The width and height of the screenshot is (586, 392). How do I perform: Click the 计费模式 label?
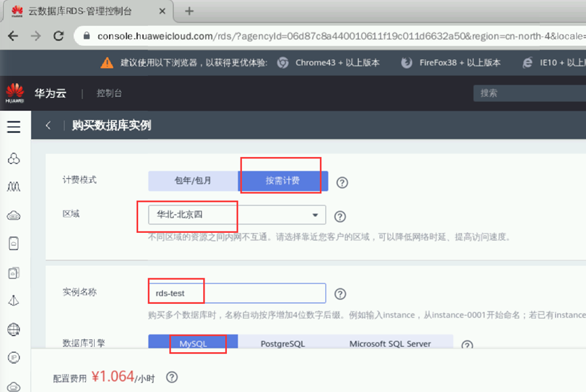79,180
